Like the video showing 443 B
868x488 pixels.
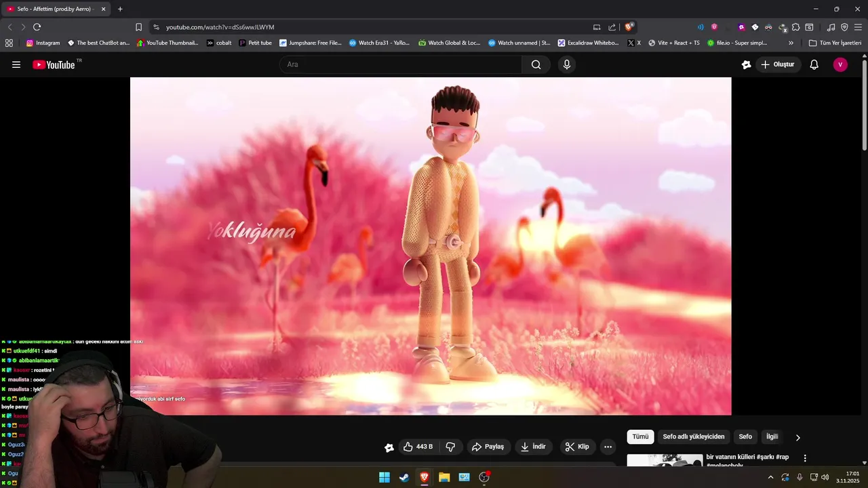tap(418, 447)
